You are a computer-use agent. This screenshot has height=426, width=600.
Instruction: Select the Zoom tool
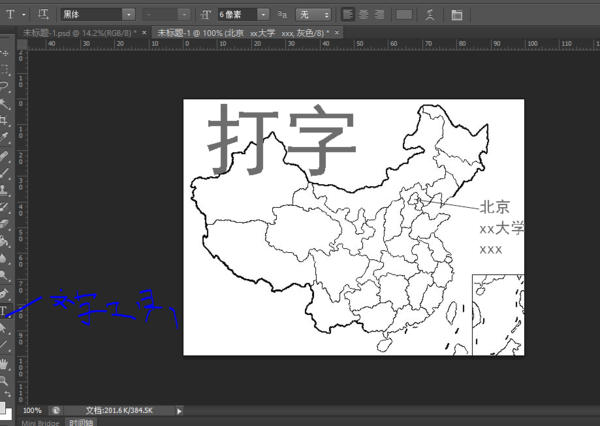click(x=5, y=380)
